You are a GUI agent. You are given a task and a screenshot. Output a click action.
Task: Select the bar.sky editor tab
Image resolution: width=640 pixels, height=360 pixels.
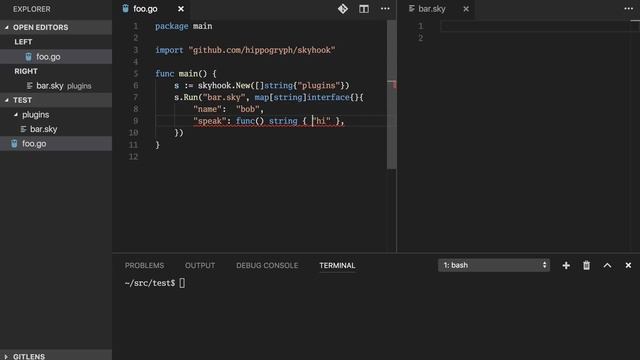point(437,9)
